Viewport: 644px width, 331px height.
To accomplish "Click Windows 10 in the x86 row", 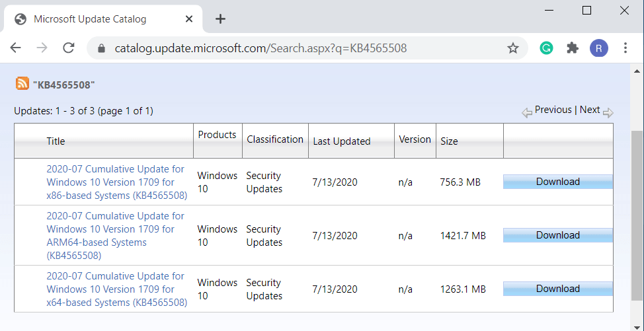I will tap(218, 182).
